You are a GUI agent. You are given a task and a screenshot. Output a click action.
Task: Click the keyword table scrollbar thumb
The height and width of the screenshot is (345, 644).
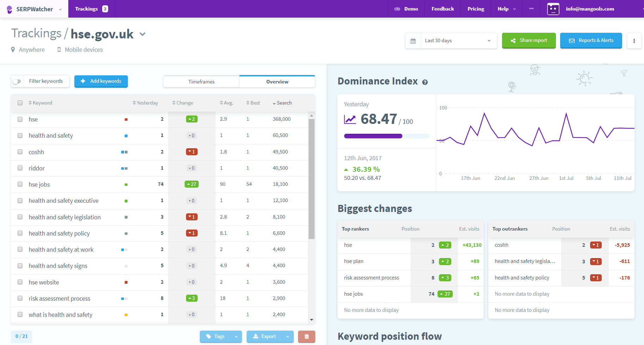(x=311, y=179)
